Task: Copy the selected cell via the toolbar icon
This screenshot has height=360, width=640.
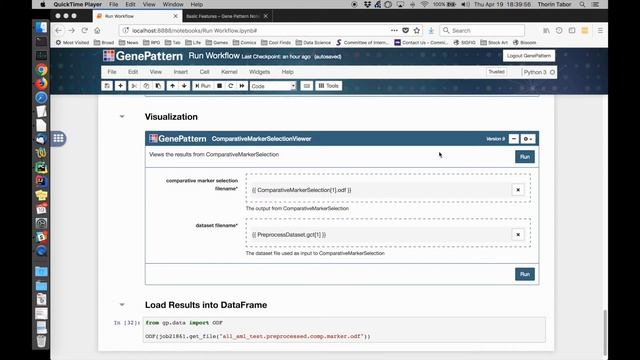Action: (146, 86)
